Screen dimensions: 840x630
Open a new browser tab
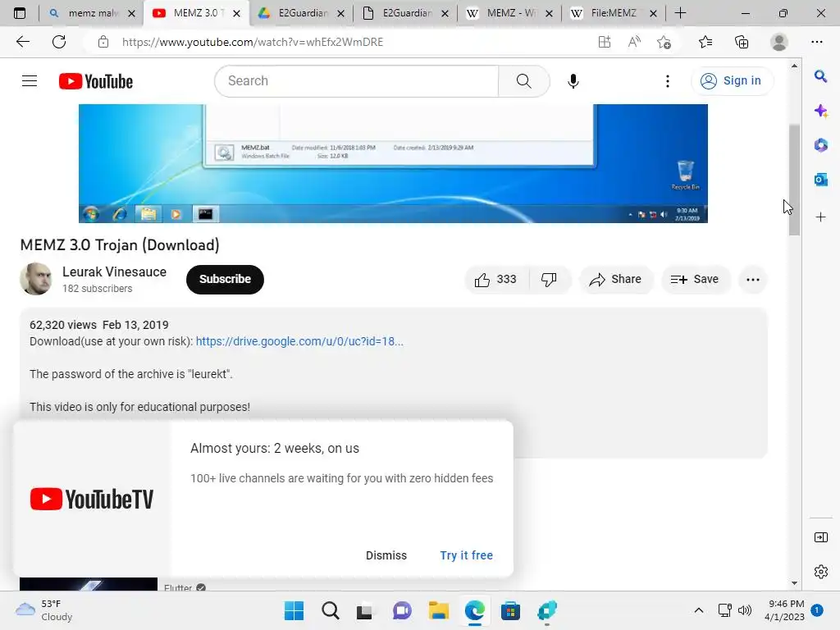(680, 13)
